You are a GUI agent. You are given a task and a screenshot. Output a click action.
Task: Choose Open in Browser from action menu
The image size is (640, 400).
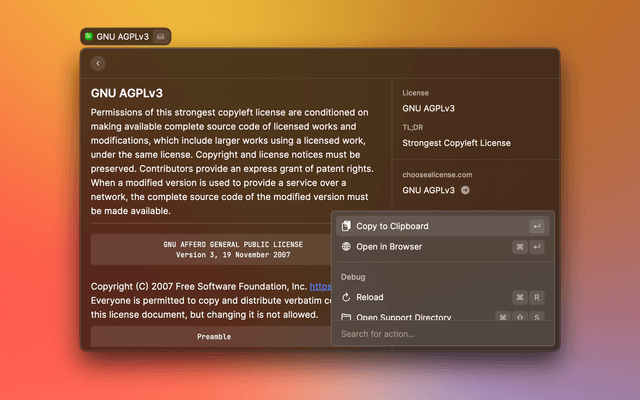(389, 247)
